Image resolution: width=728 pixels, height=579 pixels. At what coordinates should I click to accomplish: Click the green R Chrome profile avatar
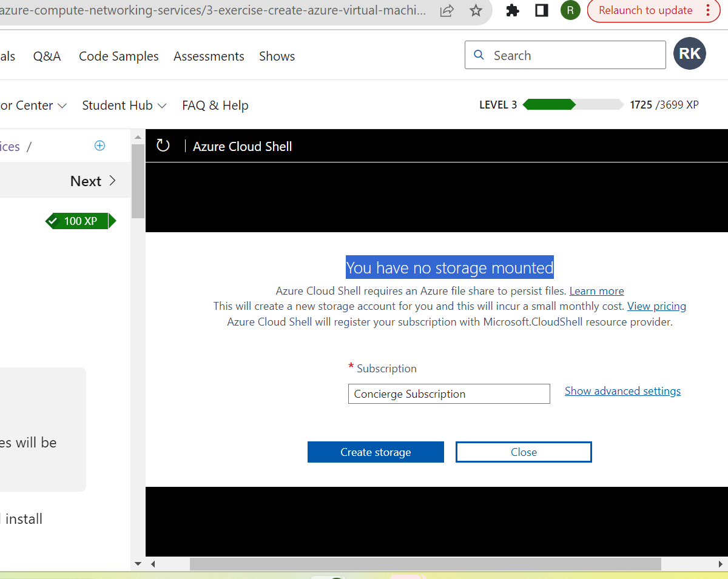coord(570,10)
